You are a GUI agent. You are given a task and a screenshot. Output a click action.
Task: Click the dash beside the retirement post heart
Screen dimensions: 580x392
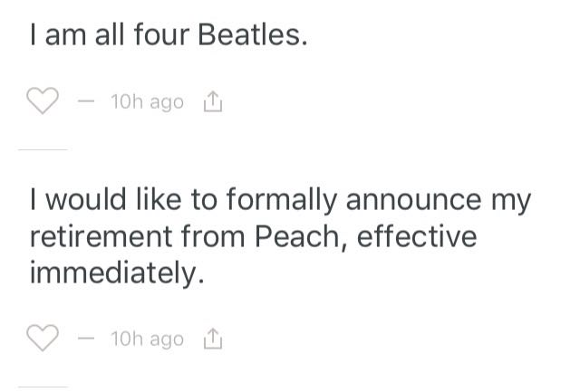coord(86,339)
